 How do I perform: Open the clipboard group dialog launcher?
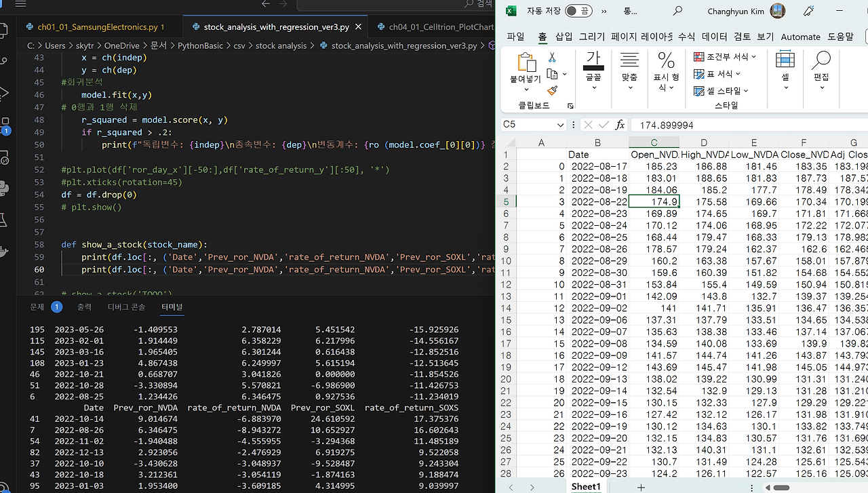click(x=570, y=106)
